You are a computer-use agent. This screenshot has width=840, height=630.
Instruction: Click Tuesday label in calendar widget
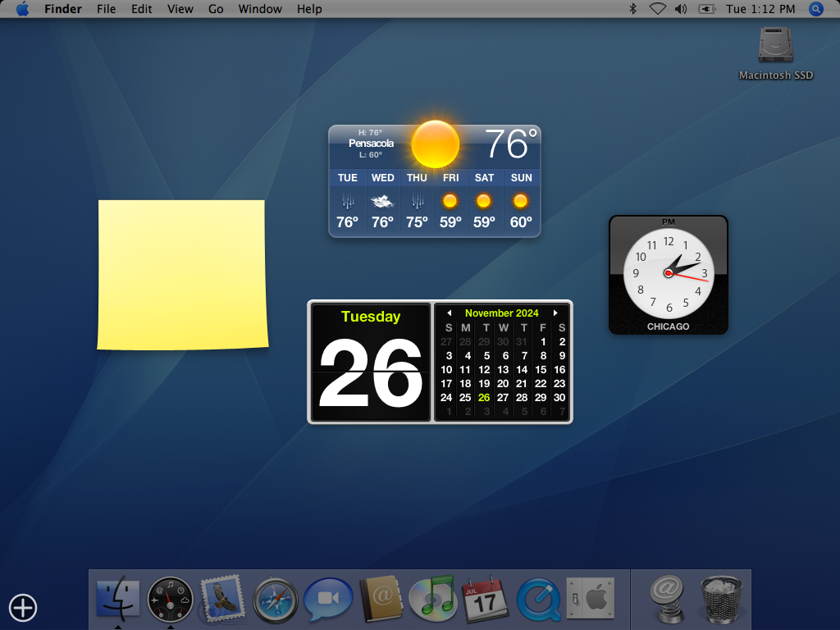[371, 317]
